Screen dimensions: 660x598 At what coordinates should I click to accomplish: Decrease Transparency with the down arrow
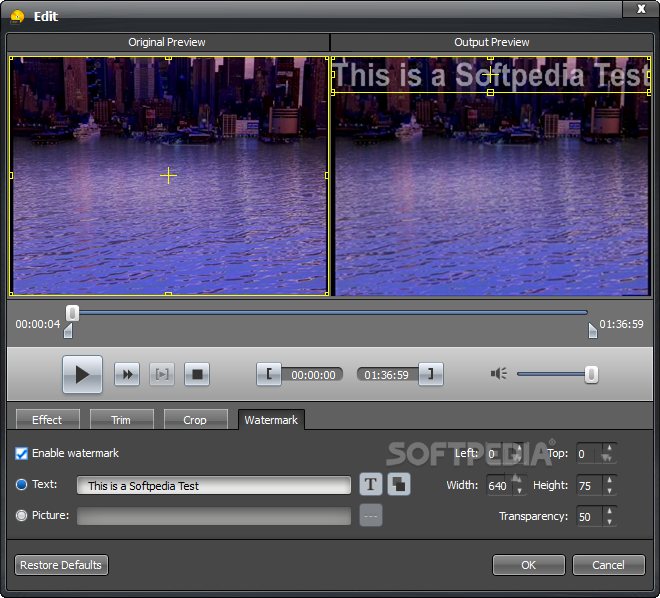(609, 522)
